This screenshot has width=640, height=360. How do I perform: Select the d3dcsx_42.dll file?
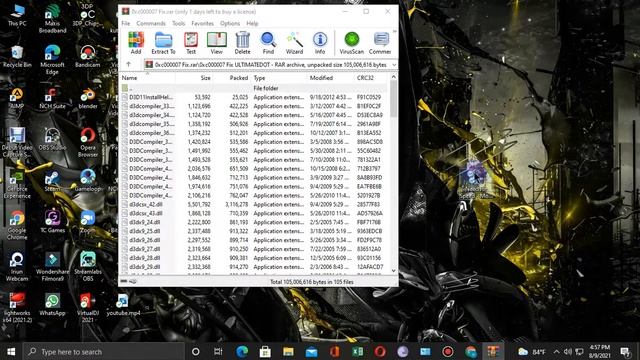tap(253, 204)
